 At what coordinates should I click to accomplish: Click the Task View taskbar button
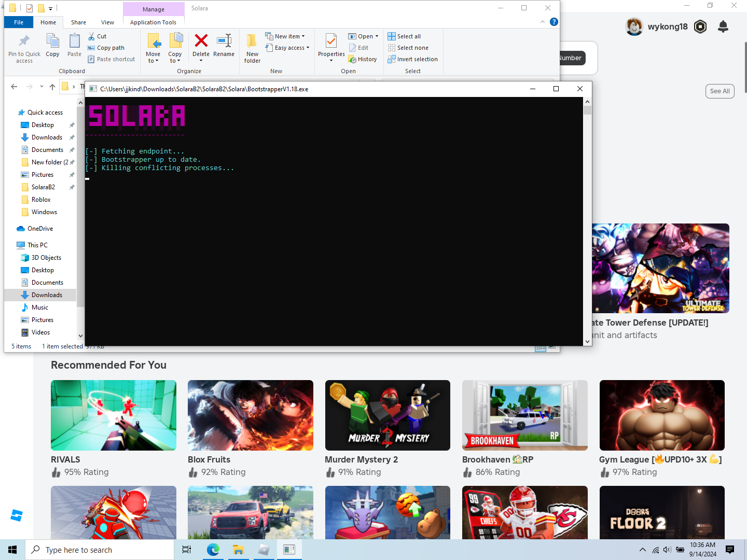pyautogui.click(x=187, y=550)
